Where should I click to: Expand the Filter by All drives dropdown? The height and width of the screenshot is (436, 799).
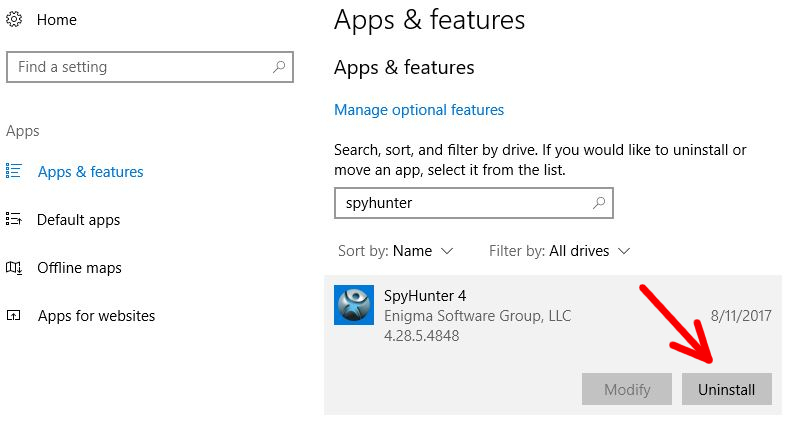click(560, 251)
